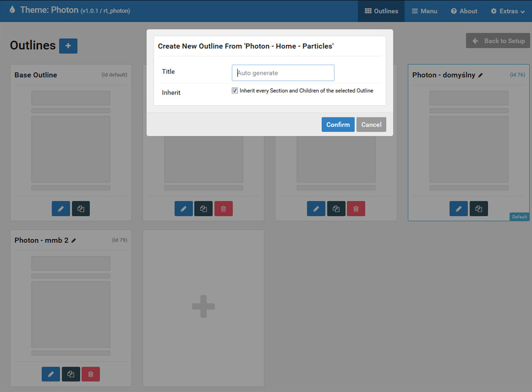
Task: Delete the Photon - mmb 2 outline
Action: pyautogui.click(x=90, y=374)
